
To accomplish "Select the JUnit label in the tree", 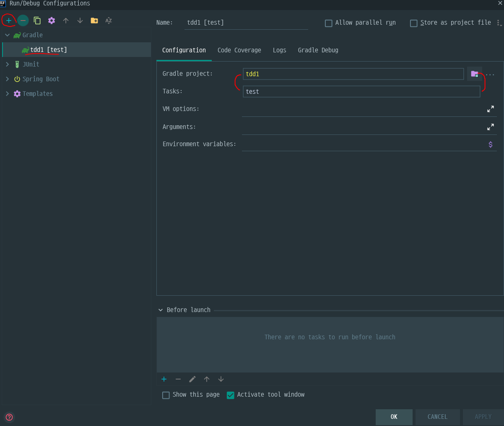I will [31, 65].
